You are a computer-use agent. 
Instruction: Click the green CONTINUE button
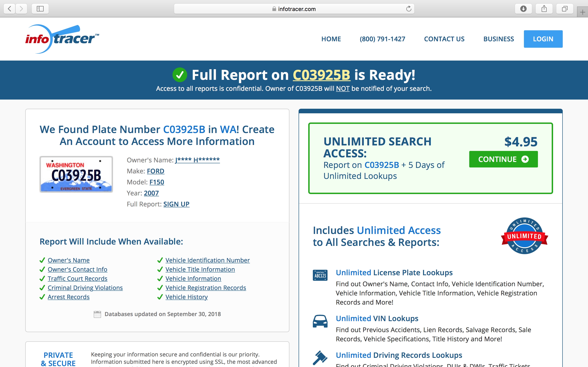[503, 159]
